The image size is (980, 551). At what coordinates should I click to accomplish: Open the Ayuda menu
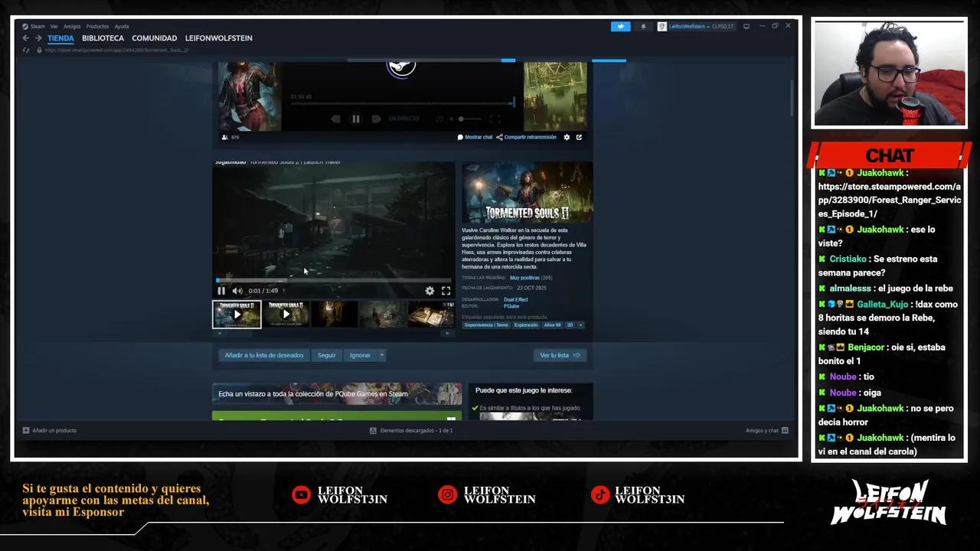click(x=122, y=26)
